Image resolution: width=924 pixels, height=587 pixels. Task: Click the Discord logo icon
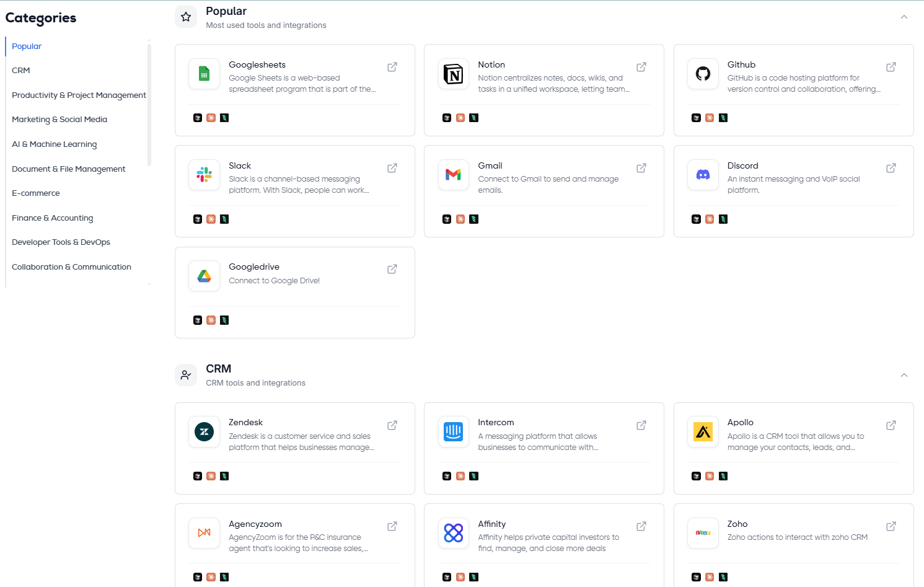703,175
